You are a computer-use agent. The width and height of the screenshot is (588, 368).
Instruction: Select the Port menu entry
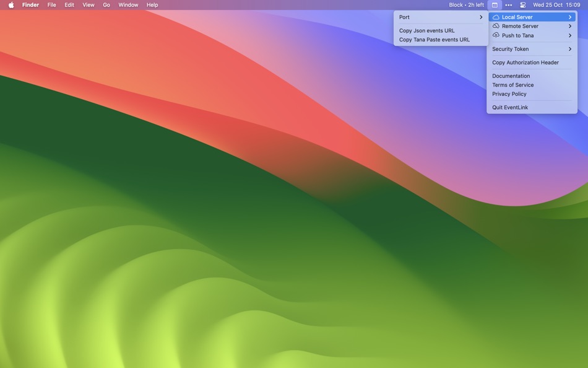[441, 17]
